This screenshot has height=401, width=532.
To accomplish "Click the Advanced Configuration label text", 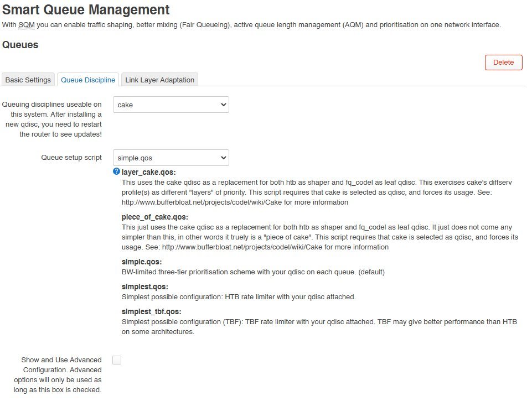I will point(58,375).
